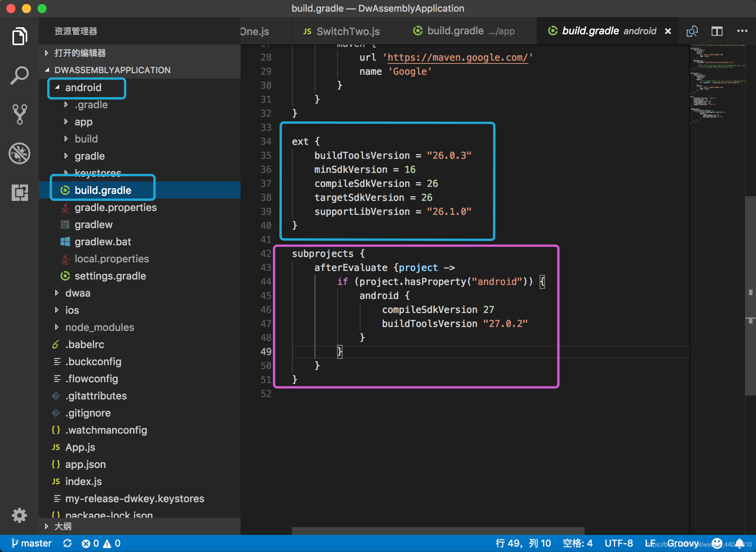The image size is (756, 552).
Task: Open gradle.properties file
Action: [x=140, y=207]
